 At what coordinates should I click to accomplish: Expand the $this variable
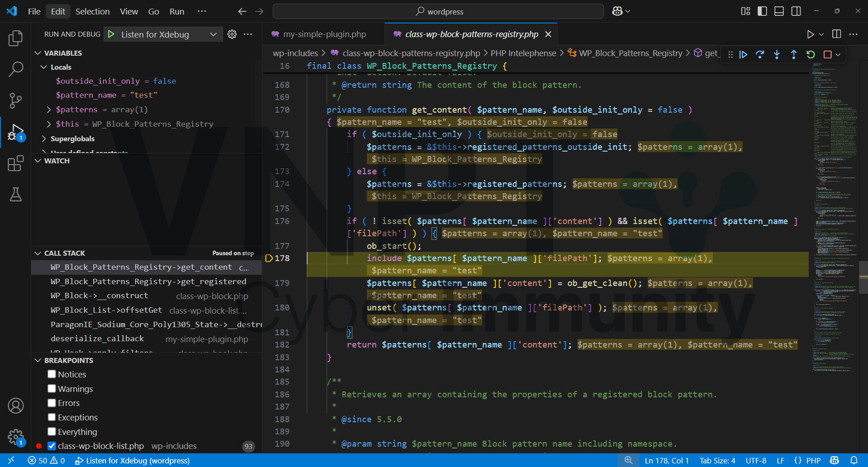49,124
